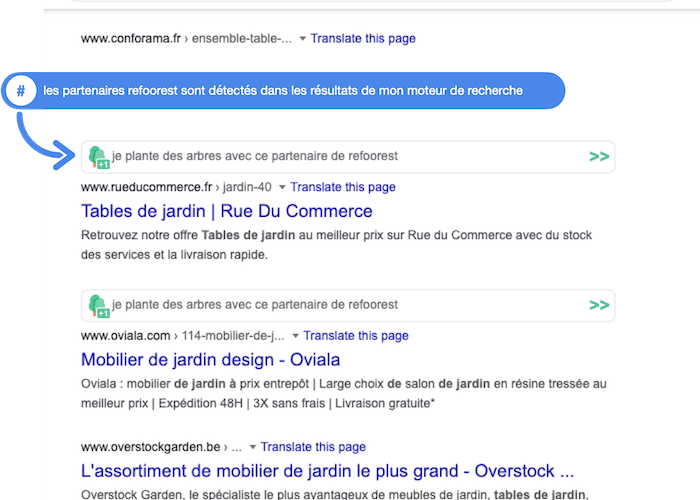The image size is (700, 500).
Task: Translate the conforama.fr result page
Action: click(363, 38)
